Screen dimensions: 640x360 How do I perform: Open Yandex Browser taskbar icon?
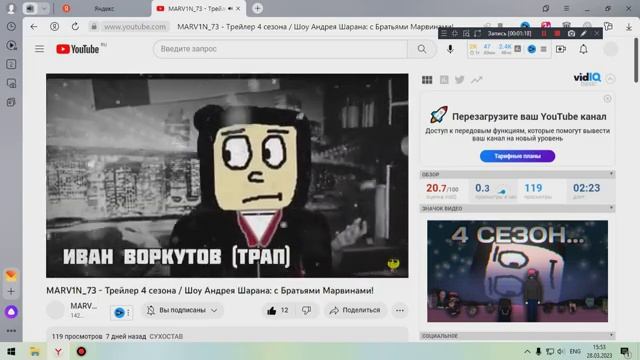coord(58,351)
